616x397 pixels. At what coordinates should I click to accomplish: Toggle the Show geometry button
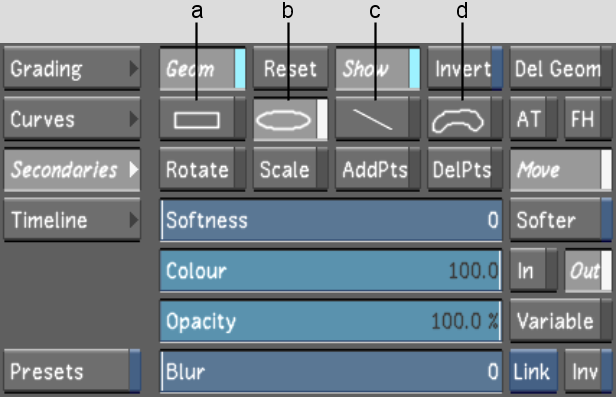[x=378, y=69]
